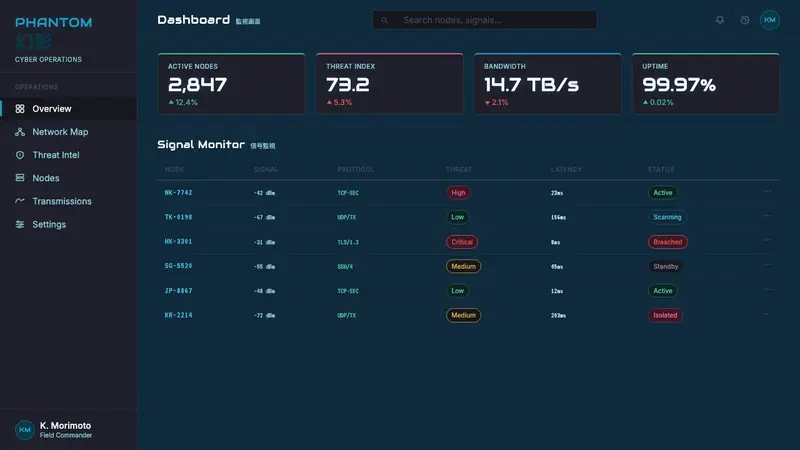This screenshot has height=450, width=800.
Task: Open the KM user avatar in header
Action: (769, 20)
